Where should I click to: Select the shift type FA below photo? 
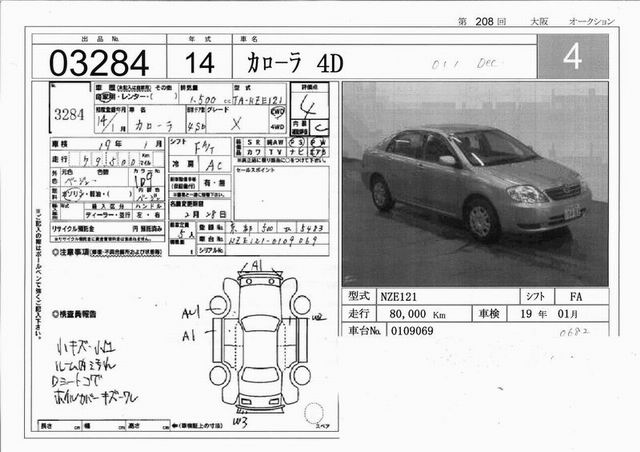576,296
